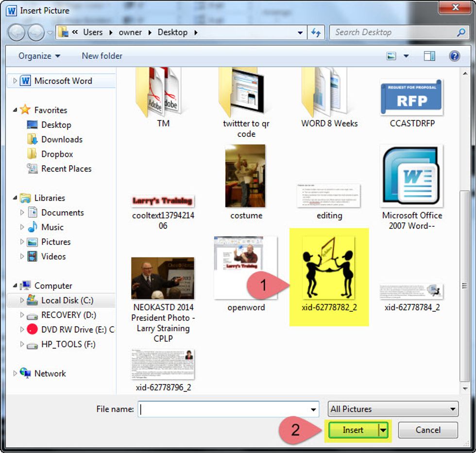Screen dimensions: 476x453
Task: Select Dropbox in Favorites
Action: [57, 154]
